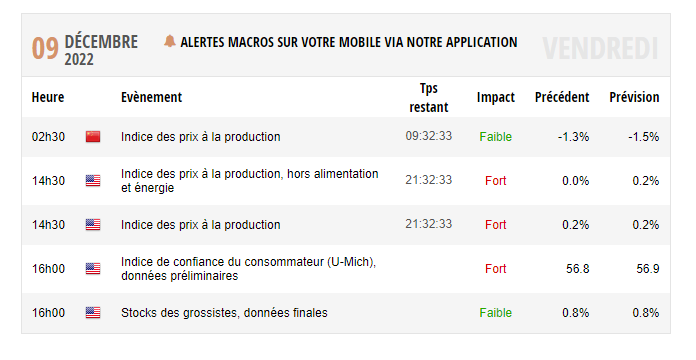696x360 pixels.
Task: Click the US flag beside hors alimentation event
Action: coord(93,181)
